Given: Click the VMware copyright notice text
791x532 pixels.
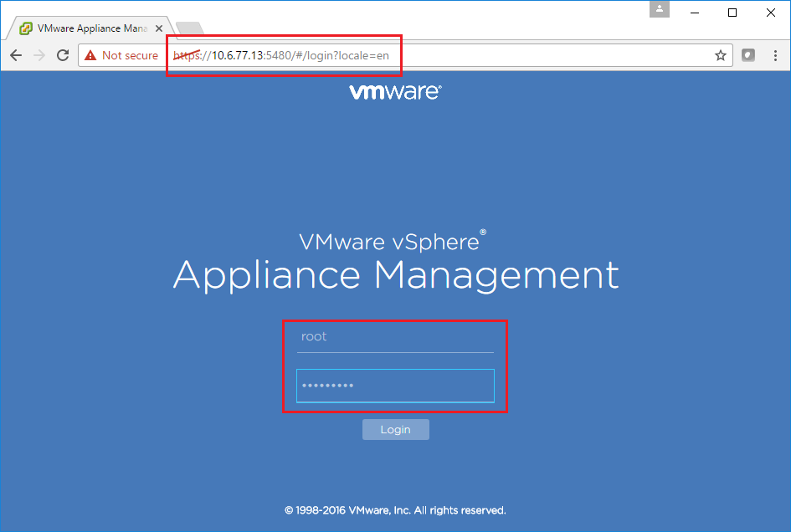Looking at the screenshot, I should (x=395, y=510).
